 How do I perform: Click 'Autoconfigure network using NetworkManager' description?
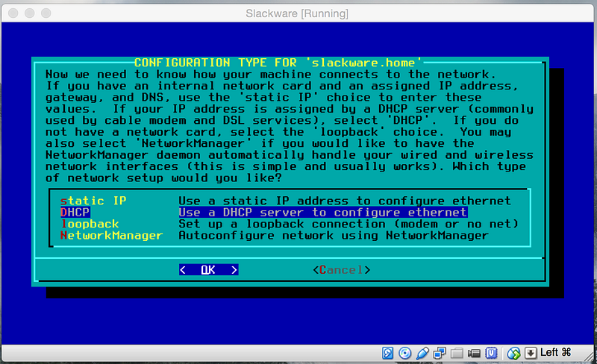(x=334, y=235)
